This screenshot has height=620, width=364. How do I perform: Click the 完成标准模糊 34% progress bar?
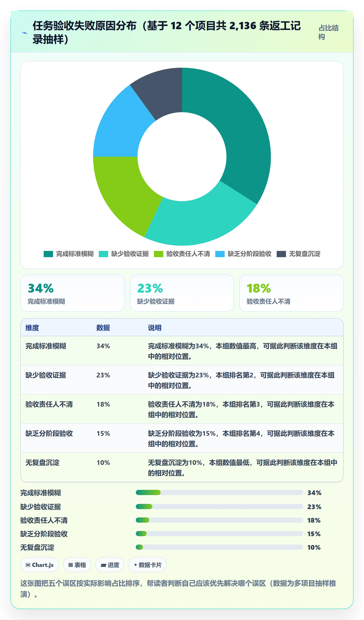pyautogui.click(x=219, y=492)
